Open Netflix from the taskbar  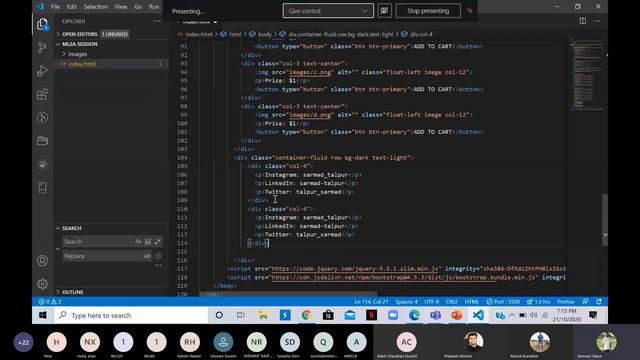pyautogui.click(x=371, y=315)
